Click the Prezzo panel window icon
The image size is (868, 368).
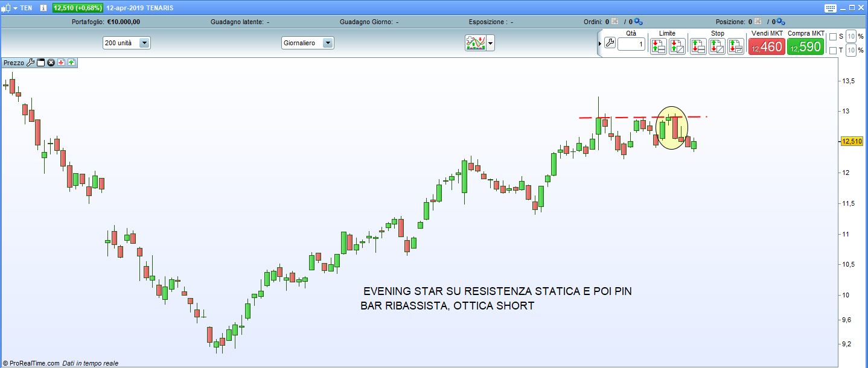point(41,63)
